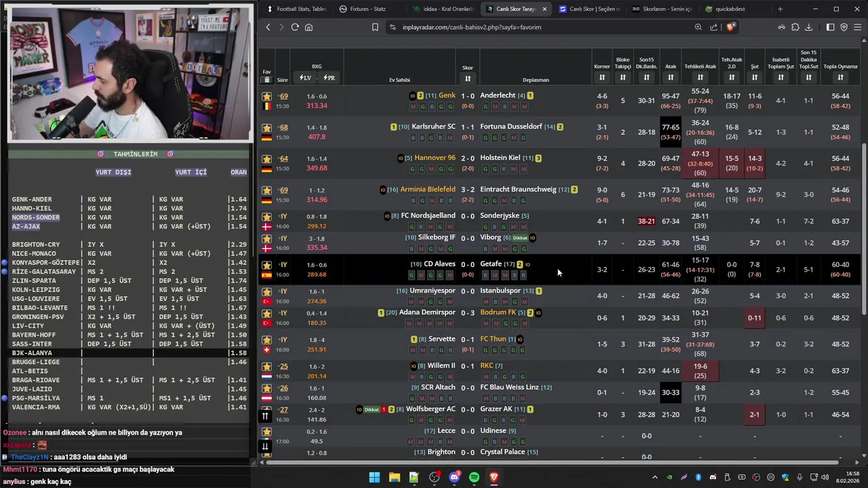The height and width of the screenshot is (488, 868).
Task: Open the extensions puzzle icon
Action: 795,27
